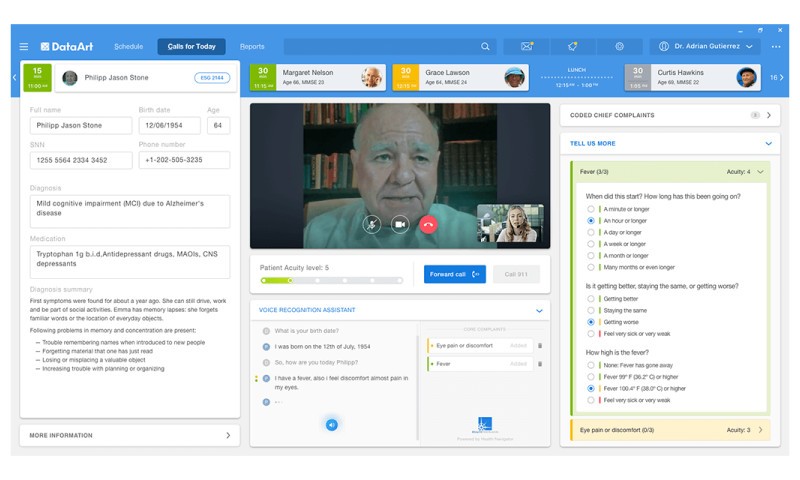Click the Full name input field
Viewport: 800px width, 480px height.
pyautogui.click(x=81, y=125)
